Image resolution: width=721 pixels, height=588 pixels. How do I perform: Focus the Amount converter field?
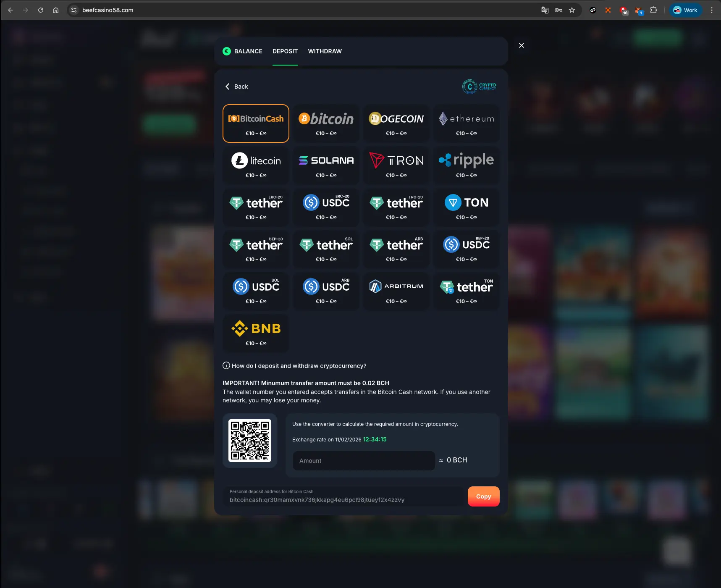pos(364,461)
